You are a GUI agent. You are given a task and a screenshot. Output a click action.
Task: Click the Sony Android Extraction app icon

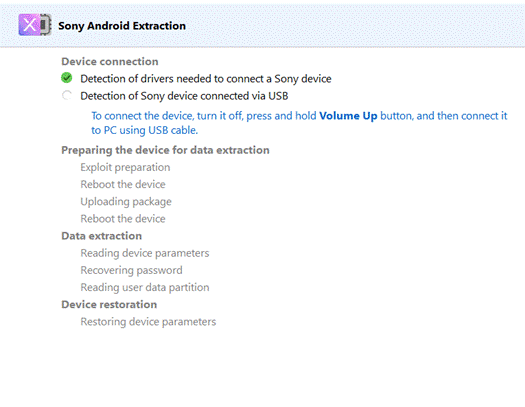35,24
